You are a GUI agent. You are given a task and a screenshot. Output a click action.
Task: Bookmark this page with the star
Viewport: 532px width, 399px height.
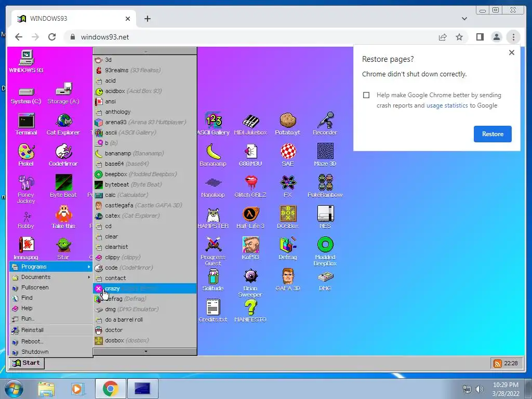[459, 37]
